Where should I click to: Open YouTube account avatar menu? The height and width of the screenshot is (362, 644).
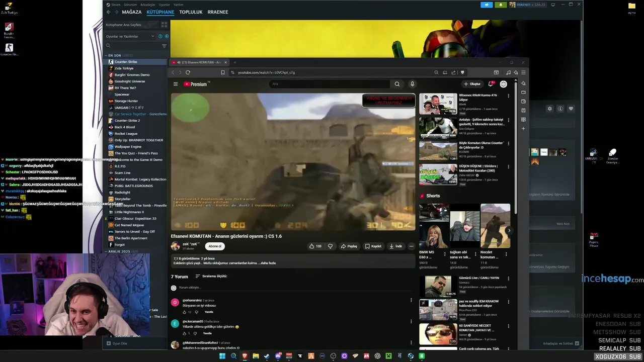click(503, 84)
